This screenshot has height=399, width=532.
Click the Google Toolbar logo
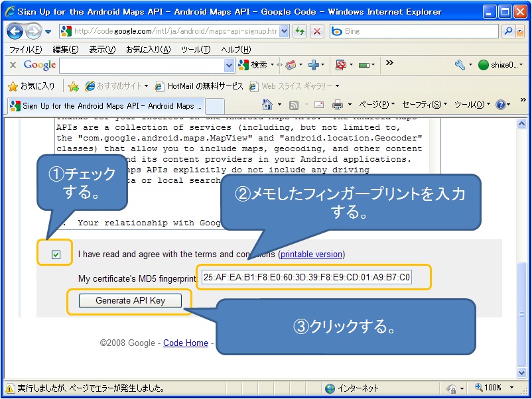click(40, 65)
